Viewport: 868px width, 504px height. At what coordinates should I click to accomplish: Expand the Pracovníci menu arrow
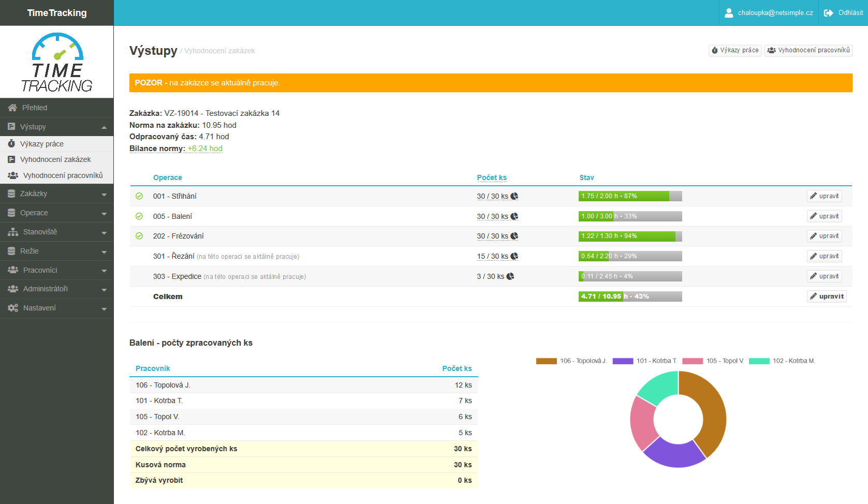pos(104,271)
